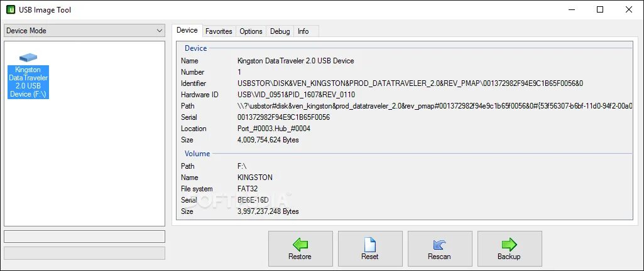Image resolution: width=644 pixels, height=271 pixels.
Task: Click the Reset button label
Action: (x=369, y=257)
